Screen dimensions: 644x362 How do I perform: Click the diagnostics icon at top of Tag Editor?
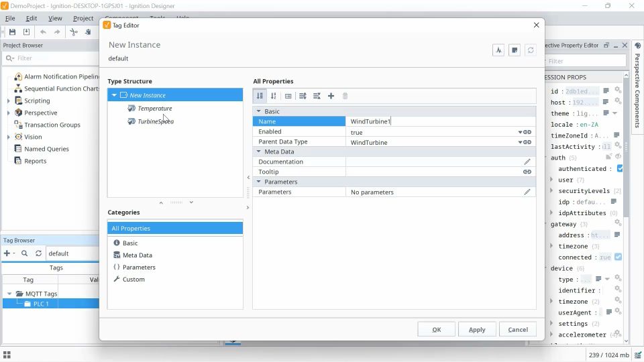(498, 50)
